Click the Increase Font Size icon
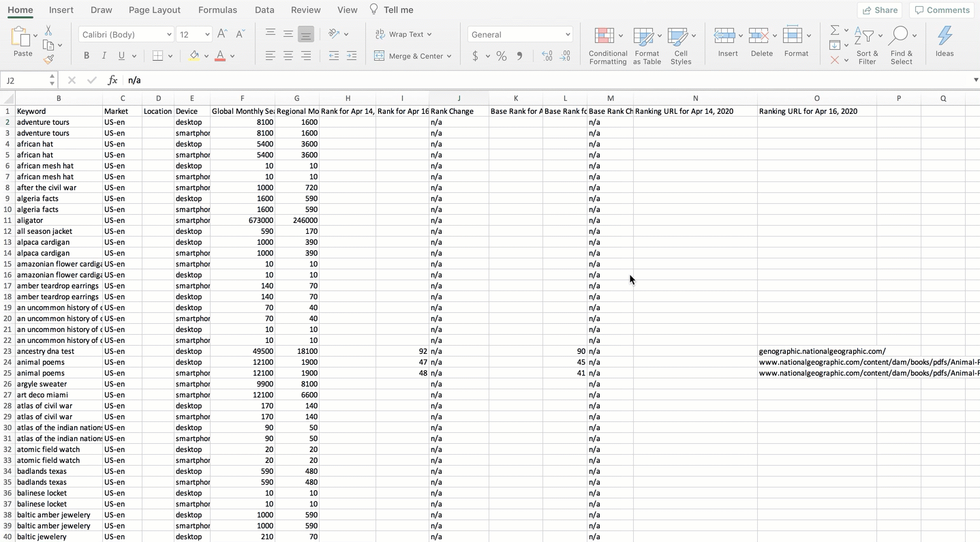The image size is (980, 542). coord(222,34)
